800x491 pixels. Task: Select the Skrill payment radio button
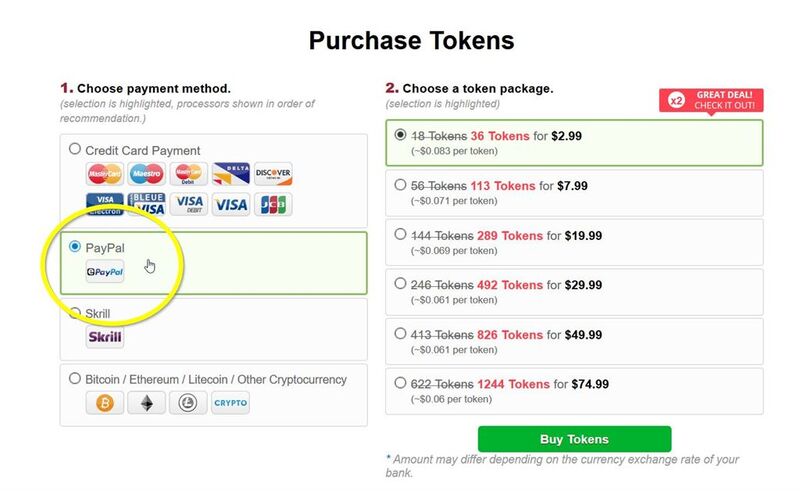point(75,312)
